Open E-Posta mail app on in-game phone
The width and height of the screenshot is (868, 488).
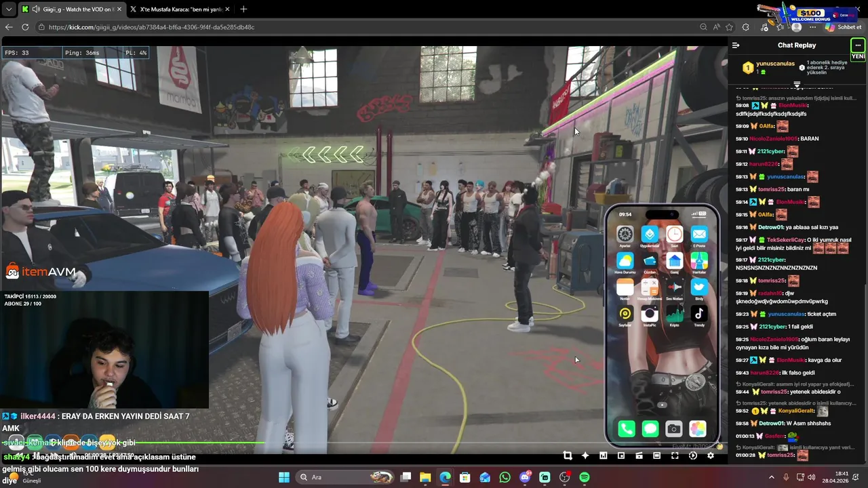click(x=699, y=235)
